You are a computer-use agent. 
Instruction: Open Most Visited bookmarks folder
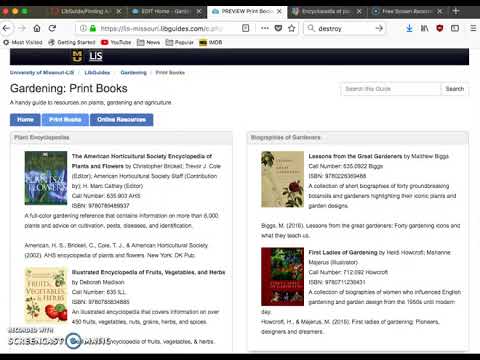click(23, 42)
